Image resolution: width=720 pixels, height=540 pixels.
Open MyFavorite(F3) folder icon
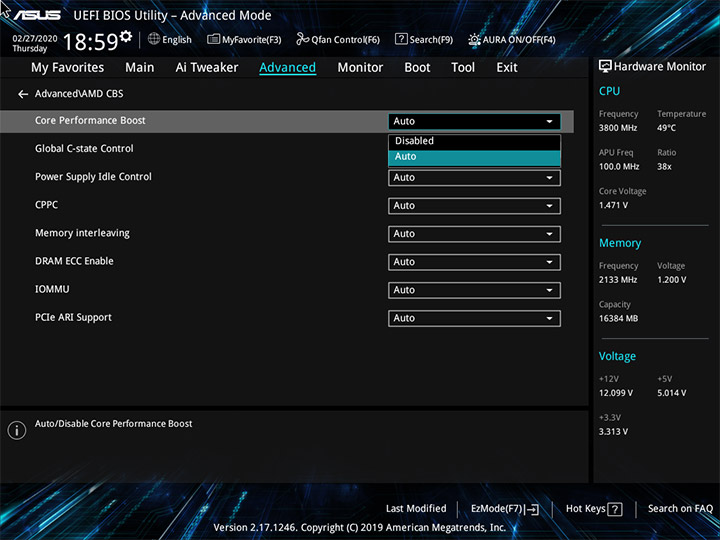213,39
